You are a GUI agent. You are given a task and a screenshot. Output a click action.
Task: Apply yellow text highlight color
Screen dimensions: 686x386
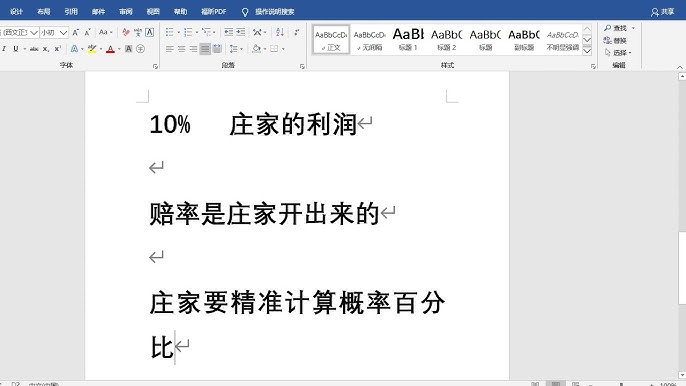(x=92, y=49)
